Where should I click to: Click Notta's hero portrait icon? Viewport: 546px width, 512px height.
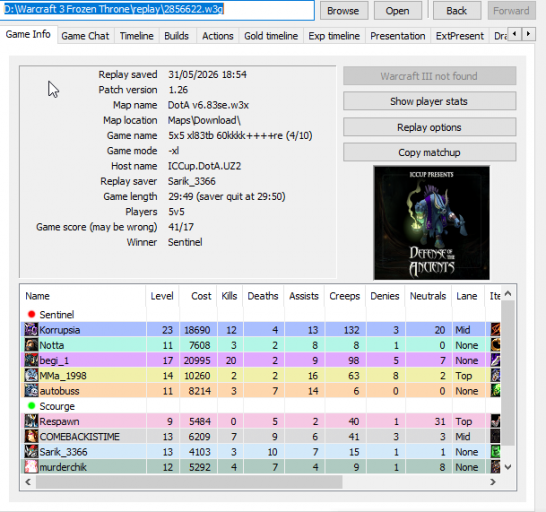point(31,345)
